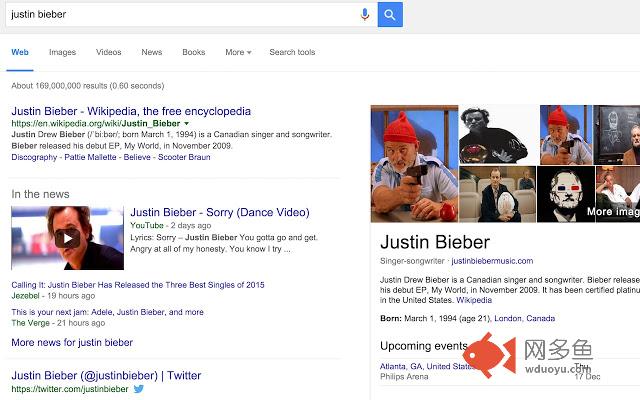Switch to the Images tab
640x400 pixels.
[x=62, y=52]
